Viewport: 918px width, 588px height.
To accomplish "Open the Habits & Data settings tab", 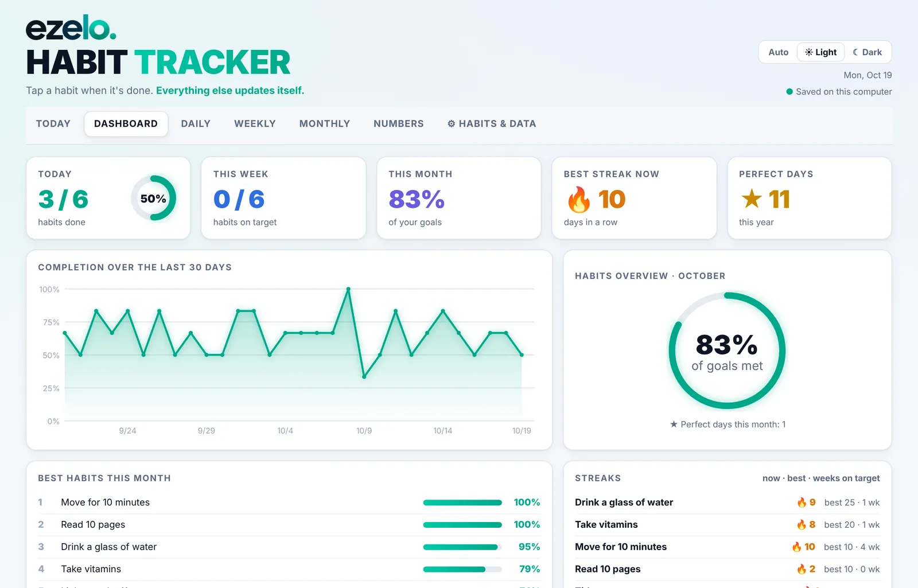I will coord(492,124).
